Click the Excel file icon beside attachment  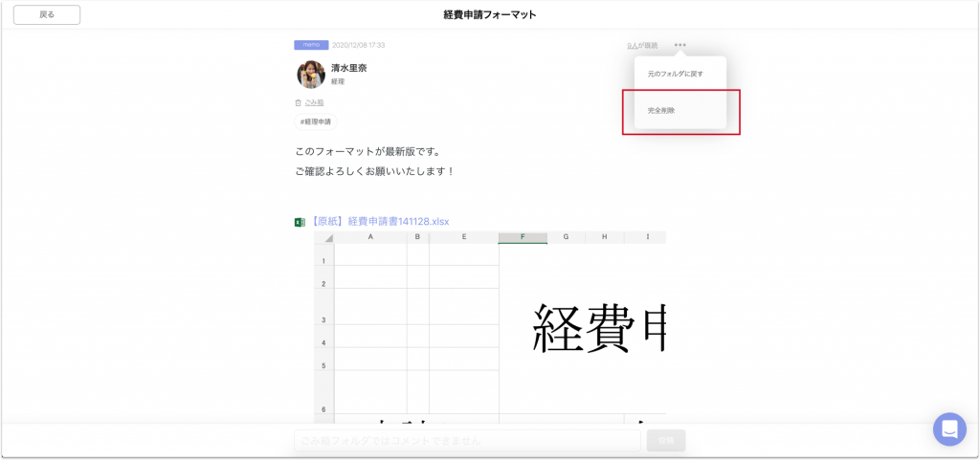(x=300, y=222)
